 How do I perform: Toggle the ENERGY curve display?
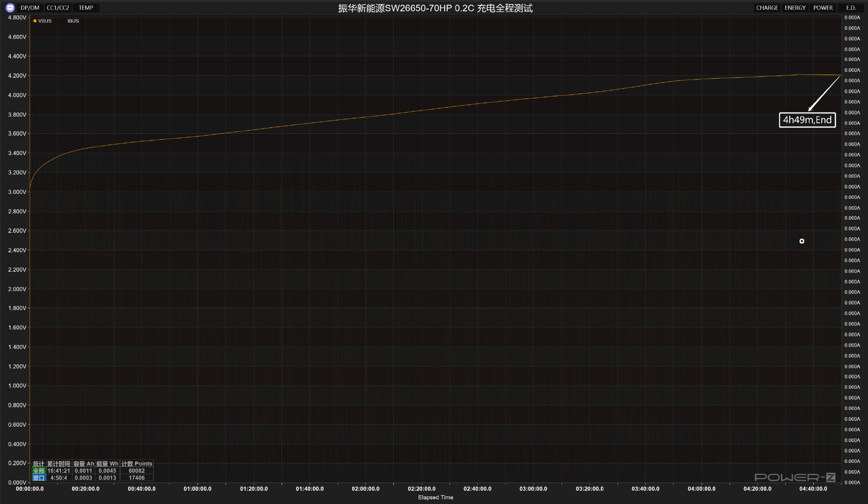[795, 8]
